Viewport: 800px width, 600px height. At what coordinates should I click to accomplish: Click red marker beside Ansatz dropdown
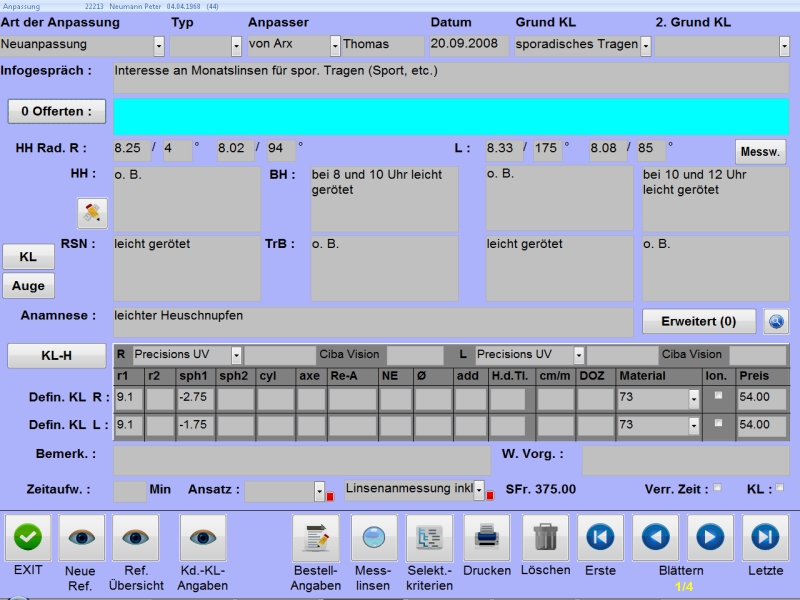[x=330, y=496]
